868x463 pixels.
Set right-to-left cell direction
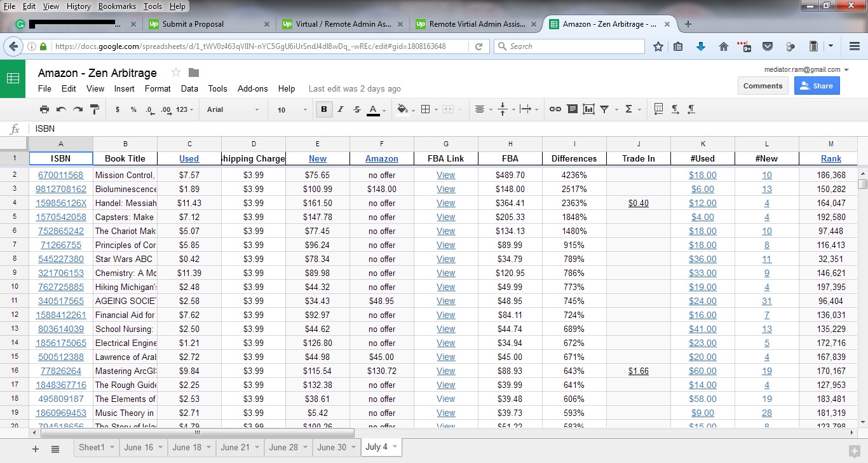(x=691, y=109)
